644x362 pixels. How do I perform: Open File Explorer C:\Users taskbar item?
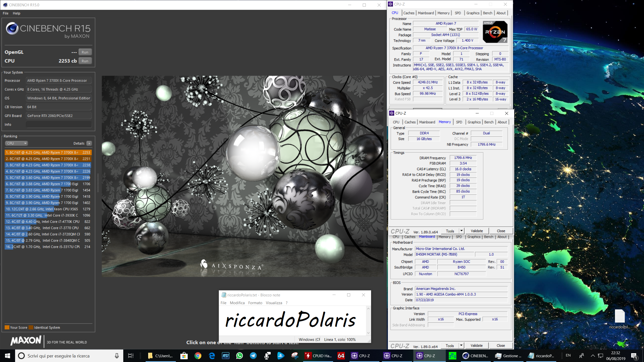coord(160,356)
